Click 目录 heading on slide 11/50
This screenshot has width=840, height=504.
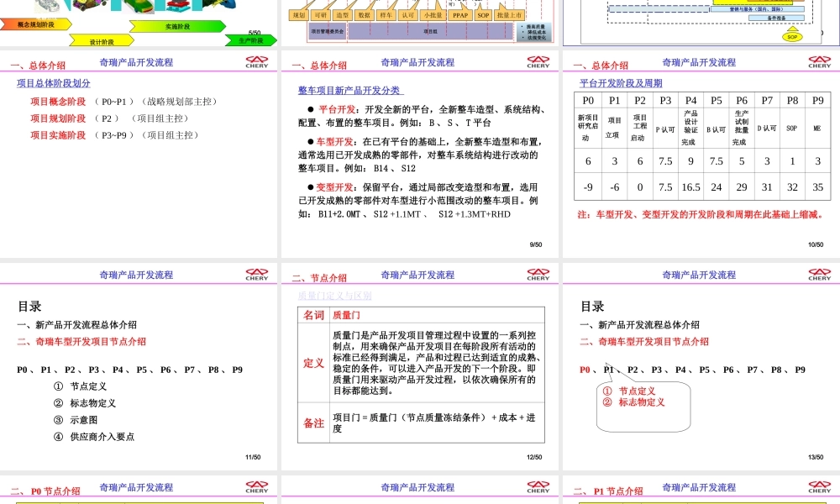point(29,307)
